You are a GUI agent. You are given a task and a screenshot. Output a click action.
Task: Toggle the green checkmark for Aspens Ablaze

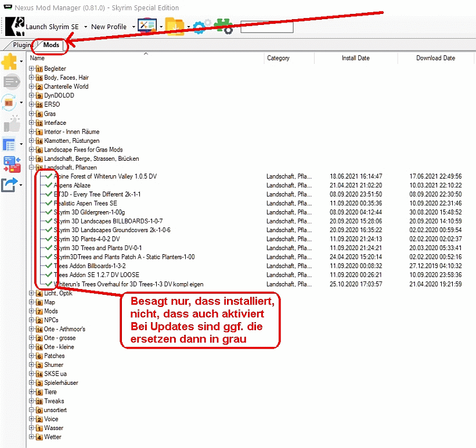pyautogui.click(x=49, y=185)
